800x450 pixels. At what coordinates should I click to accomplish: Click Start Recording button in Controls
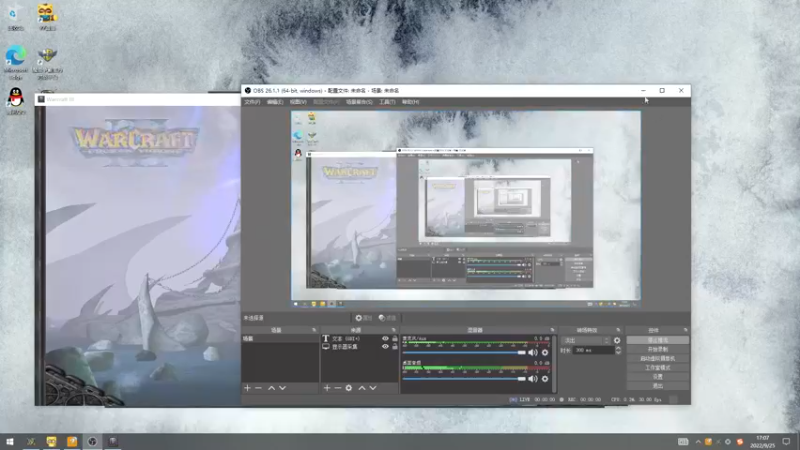(658, 349)
